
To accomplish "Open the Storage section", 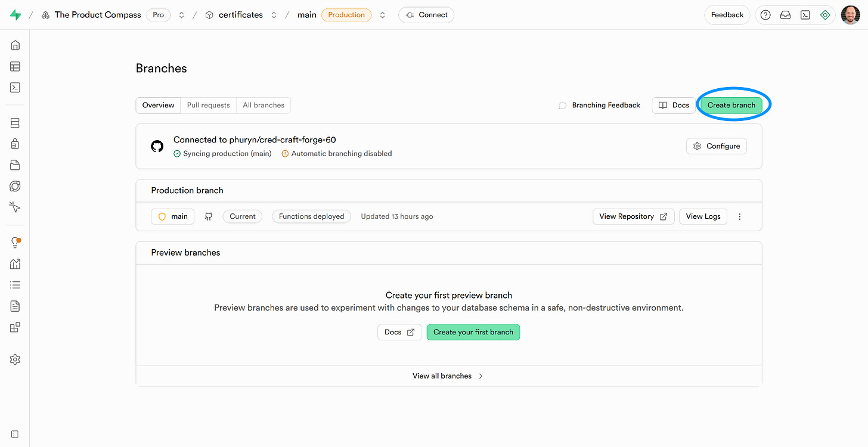I will pos(15,164).
